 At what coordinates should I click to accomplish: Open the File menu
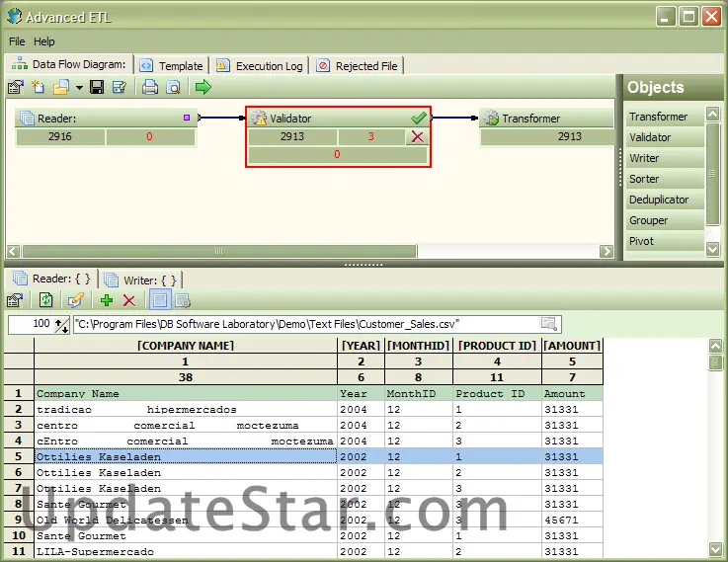click(x=17, y=41)
